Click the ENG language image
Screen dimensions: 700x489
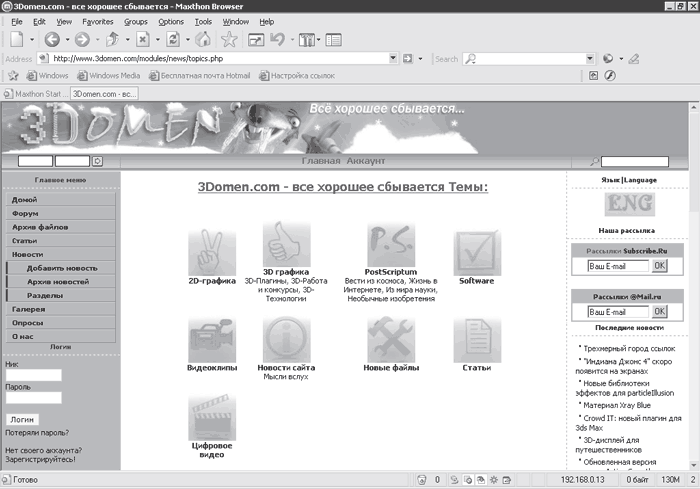[628, 204]
